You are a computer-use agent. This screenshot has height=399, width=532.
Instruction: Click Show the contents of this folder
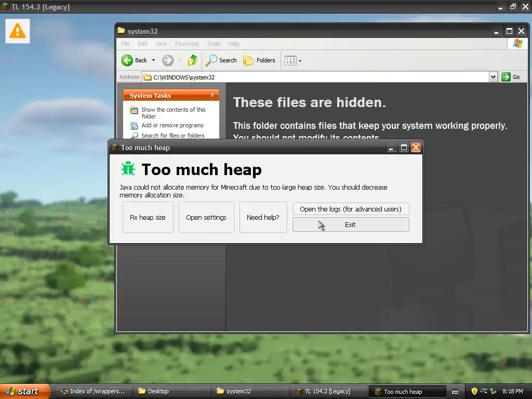click(x=174, y=113)
